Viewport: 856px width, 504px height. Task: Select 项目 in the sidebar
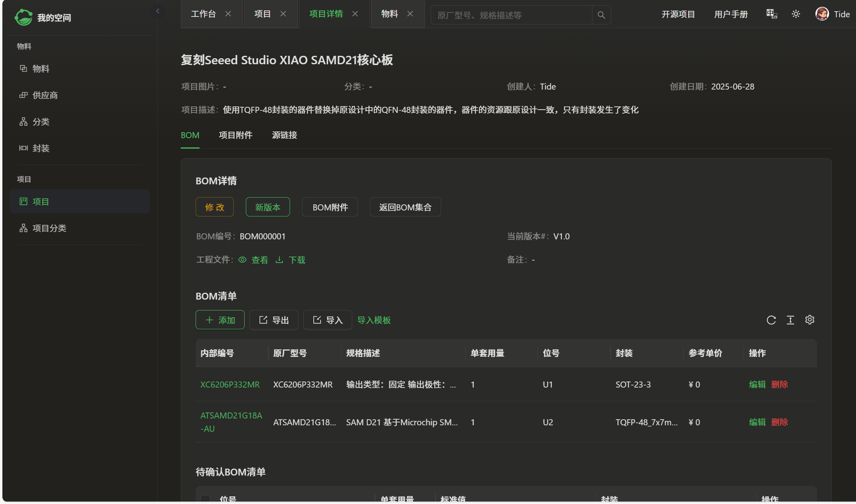(x=80, y=202)
